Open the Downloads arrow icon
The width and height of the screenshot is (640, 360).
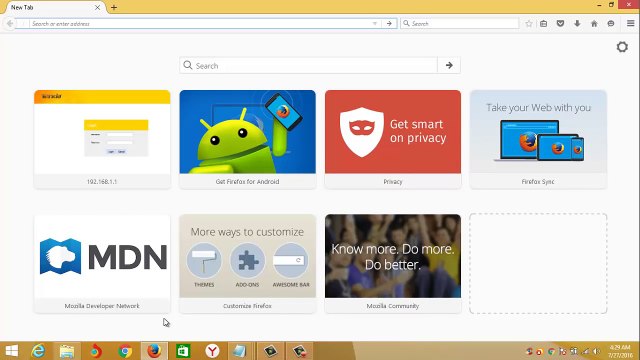(577, 24)
